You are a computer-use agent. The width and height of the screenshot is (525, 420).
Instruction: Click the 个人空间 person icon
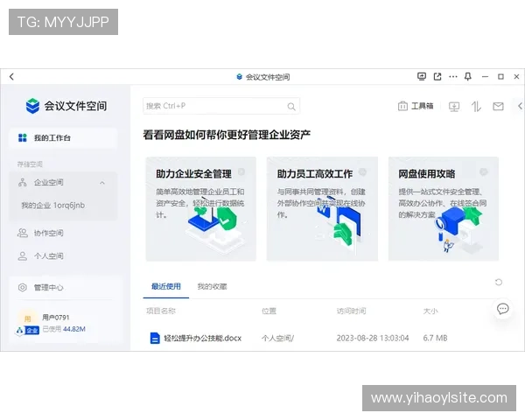[23, 256]
